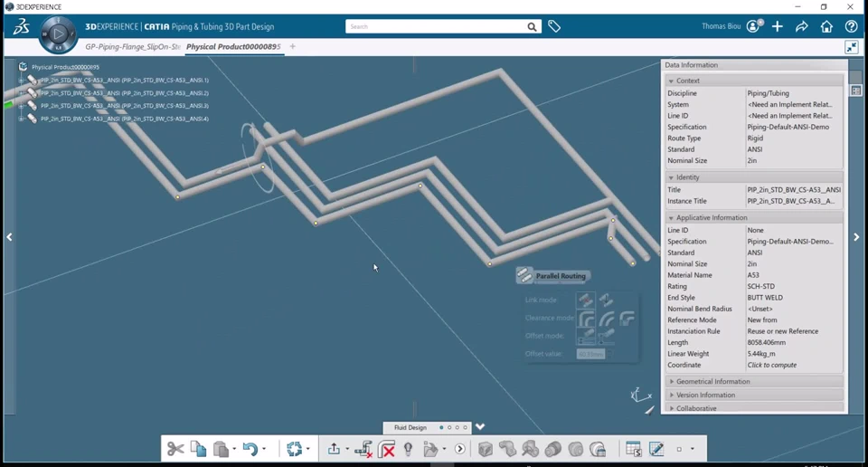Select the first Clearance mode option

coord(586,319)
